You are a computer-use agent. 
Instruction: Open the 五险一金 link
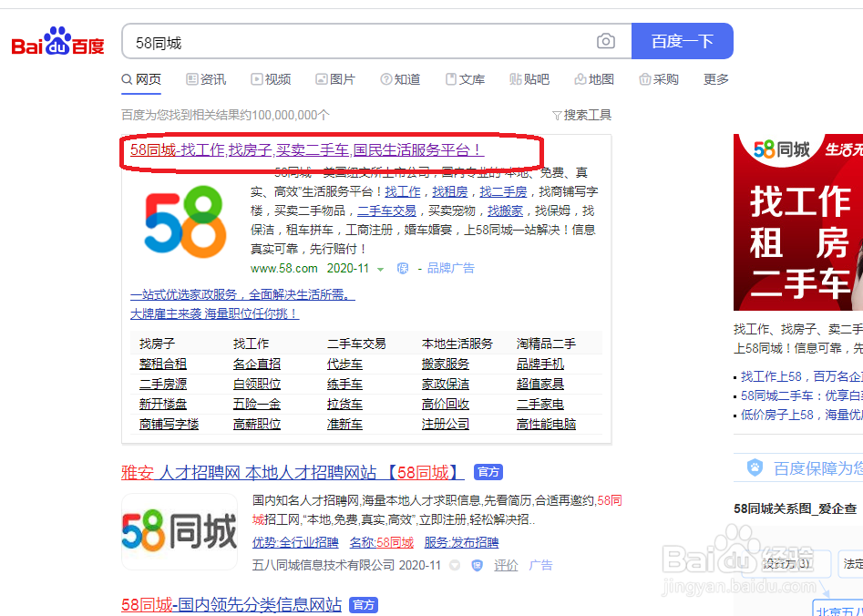click(257, 404)
